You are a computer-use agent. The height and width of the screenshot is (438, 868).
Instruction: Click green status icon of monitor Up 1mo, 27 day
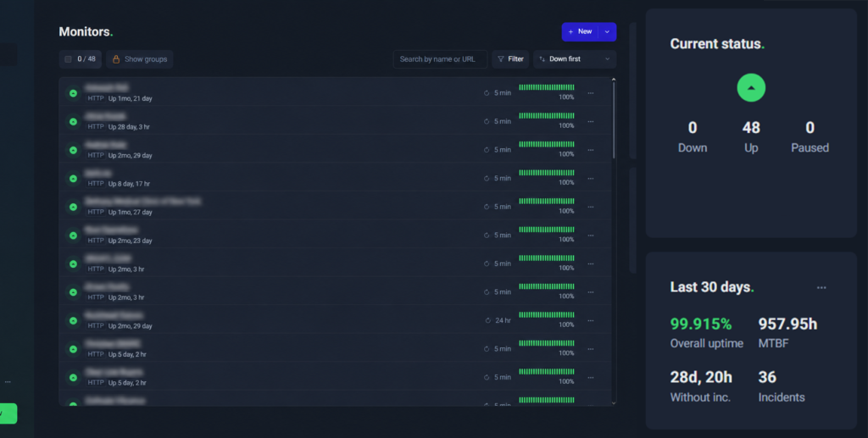click(73, 207)
